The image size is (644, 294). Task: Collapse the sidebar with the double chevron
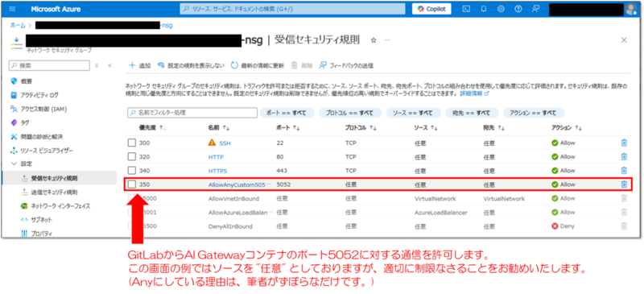click(109, 65)
